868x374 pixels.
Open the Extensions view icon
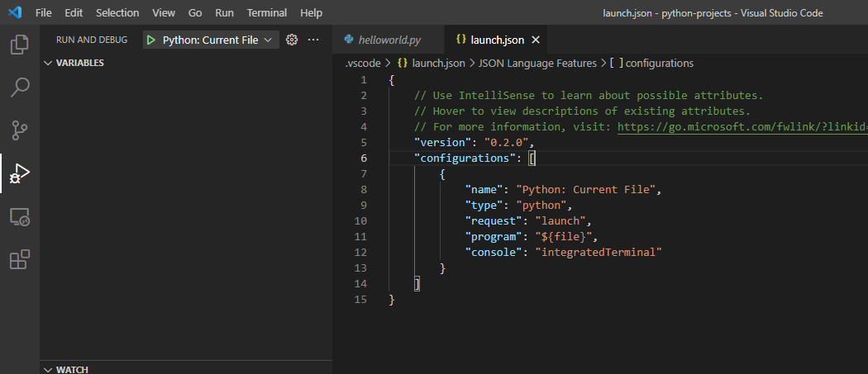(19, 260)
